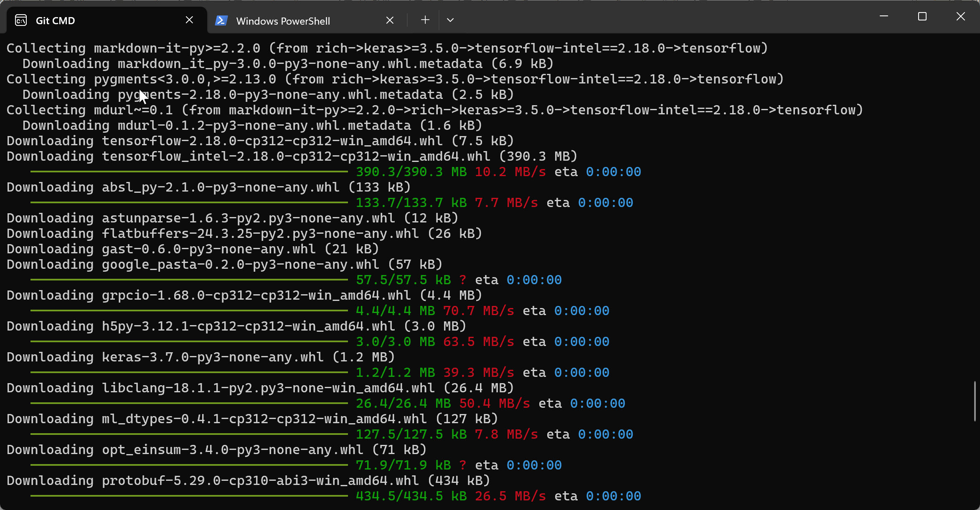980x510 pixels.
Task: Click the '70.7 MB/s' speed value
Action: [479, 311]
